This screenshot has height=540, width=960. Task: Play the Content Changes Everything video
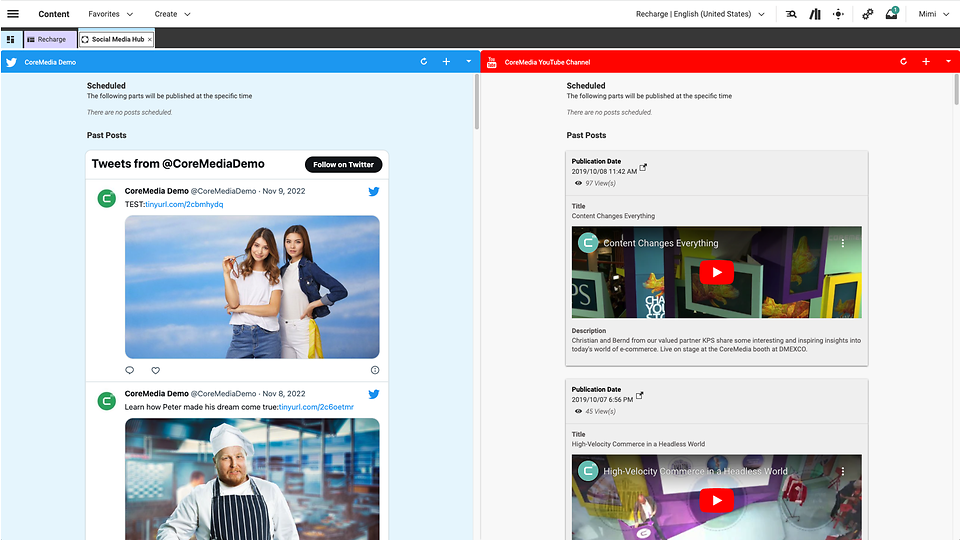tap(716, 272)
